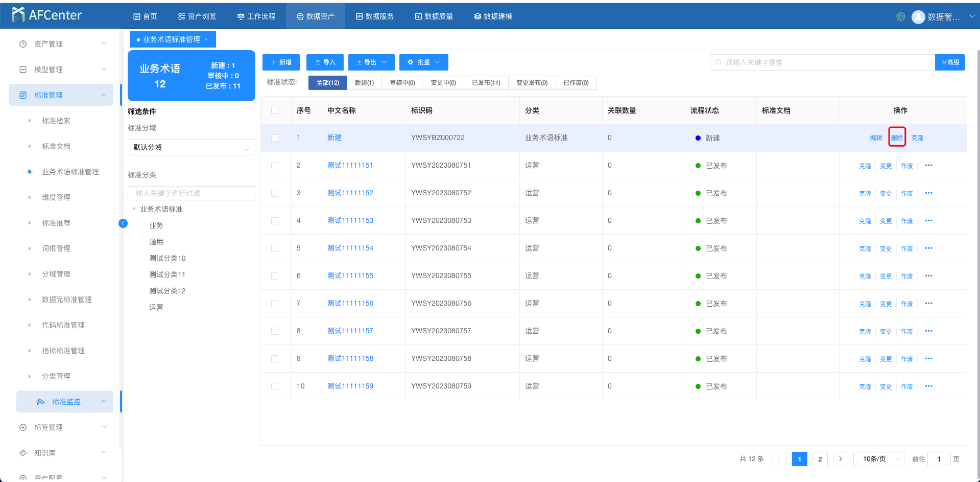Open more actions for row 测试11111155
This screenshot has width=980, height=482.
tap(928, 276)
